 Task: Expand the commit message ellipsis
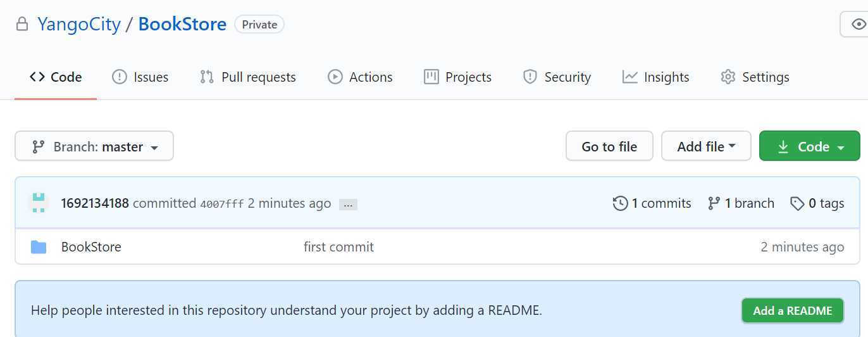348,205
